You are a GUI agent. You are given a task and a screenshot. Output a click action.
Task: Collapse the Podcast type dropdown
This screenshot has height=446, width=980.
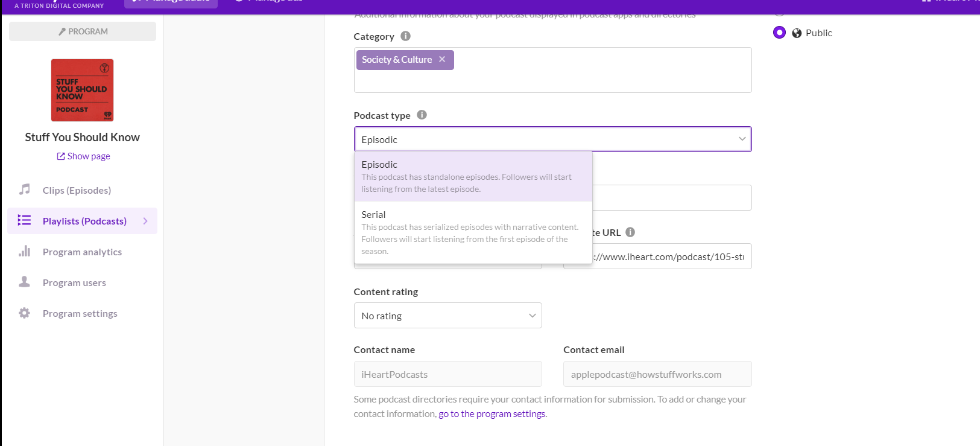742,139
